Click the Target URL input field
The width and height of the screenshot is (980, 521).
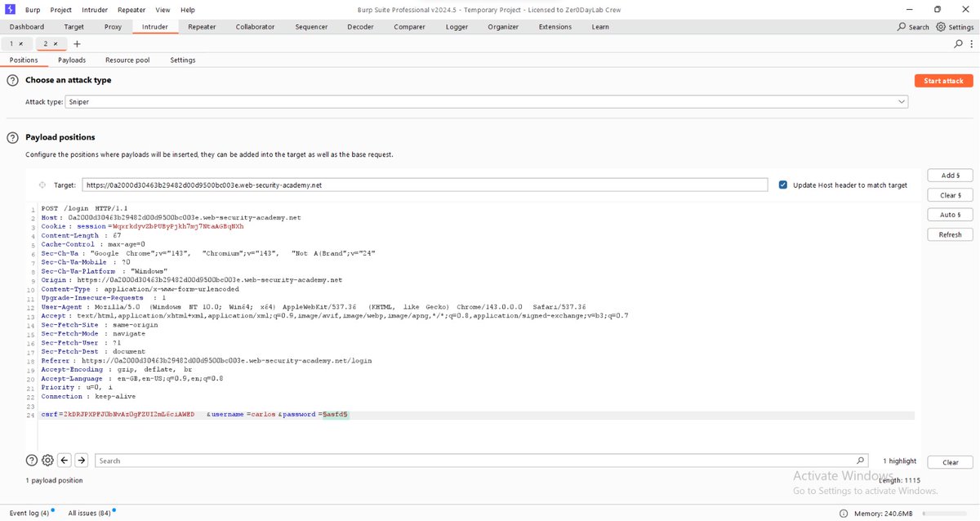(425, 185)
